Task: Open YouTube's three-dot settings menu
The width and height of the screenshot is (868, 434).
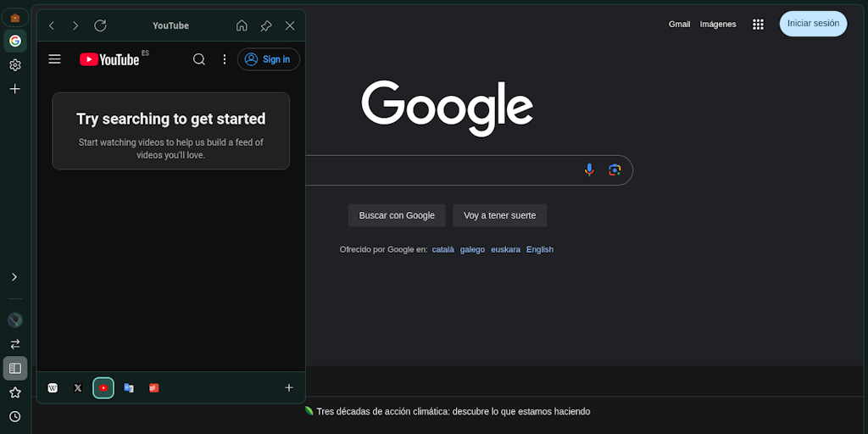Action: [225, 59]
